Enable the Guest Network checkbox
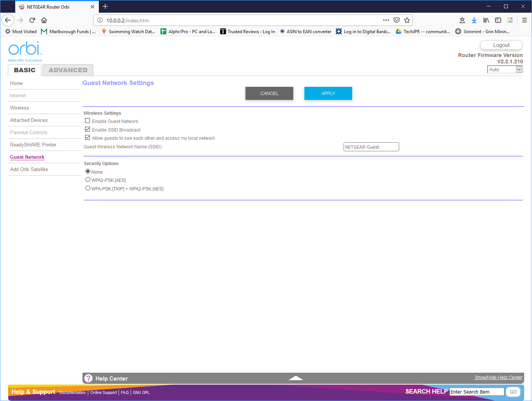Image resolution: width=532 pixels, height=401 pixels. 88,121
